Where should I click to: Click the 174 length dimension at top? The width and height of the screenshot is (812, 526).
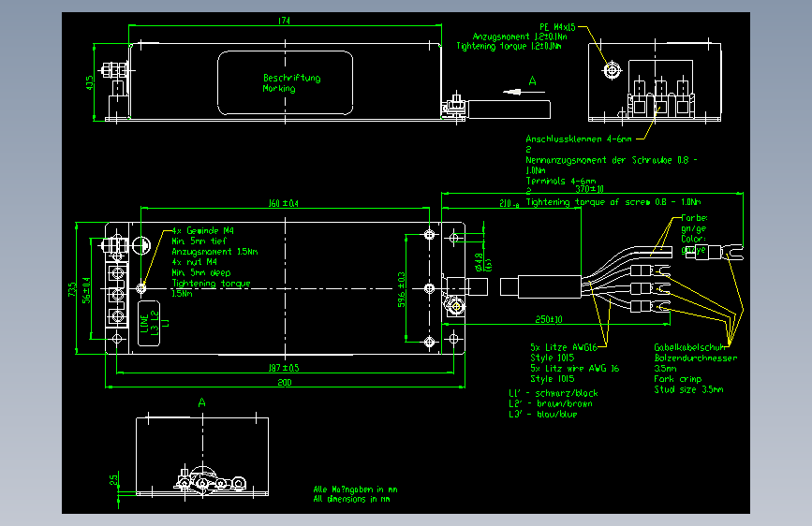tap(285, 21)
